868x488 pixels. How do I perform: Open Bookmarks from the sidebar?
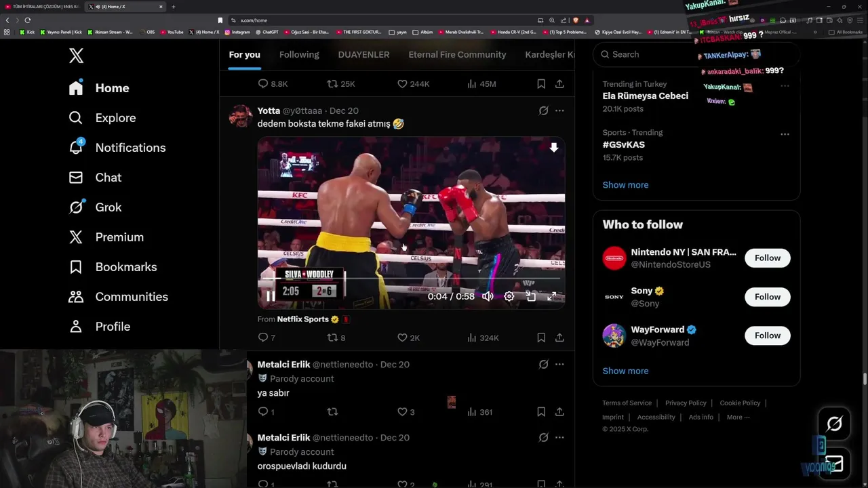[x=113, y=267]
